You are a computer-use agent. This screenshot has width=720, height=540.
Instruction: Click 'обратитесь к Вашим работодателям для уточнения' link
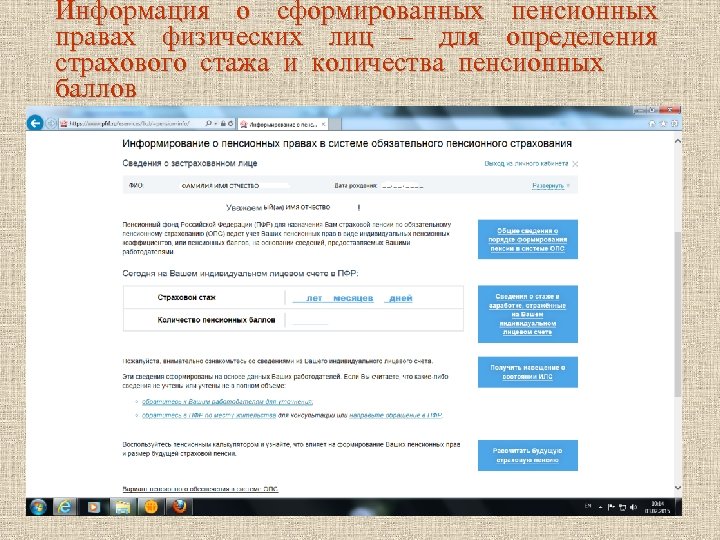[227, 402]
